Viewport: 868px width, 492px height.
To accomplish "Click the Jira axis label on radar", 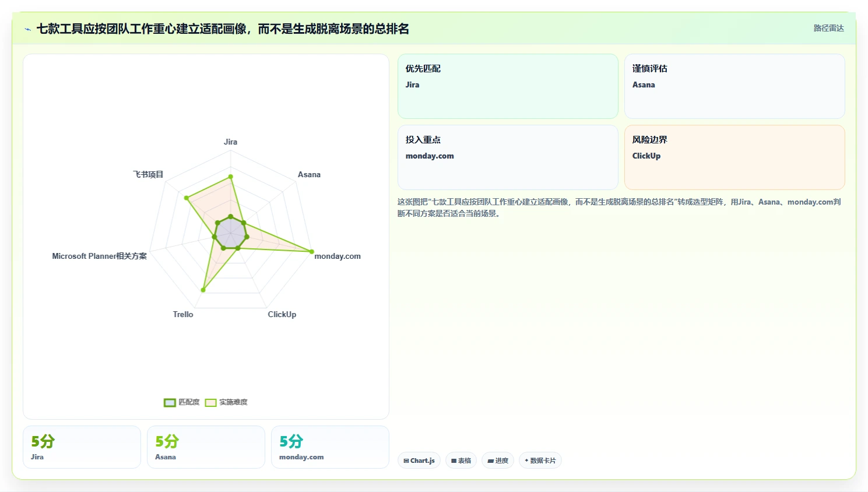I will (230, 142).
